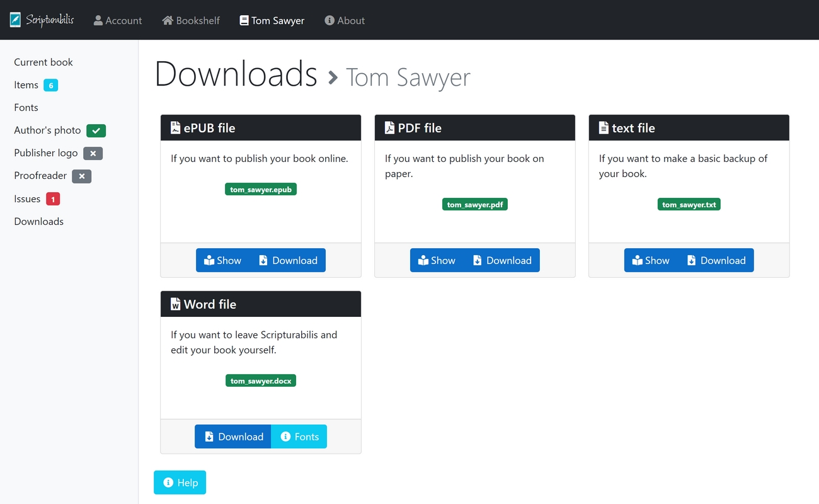Open Current book in sidebar
This screenshot has width=819, height=504.
click(x=43, y=62)
